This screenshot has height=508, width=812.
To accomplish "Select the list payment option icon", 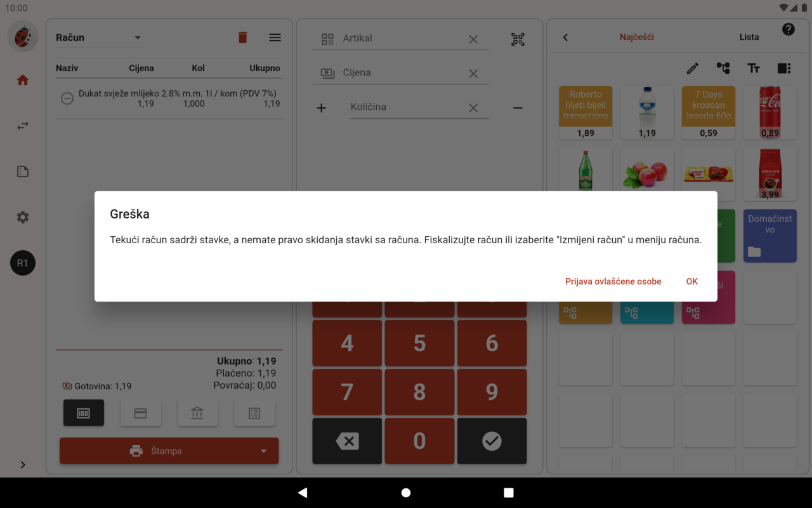I will (x=254, y=413).
